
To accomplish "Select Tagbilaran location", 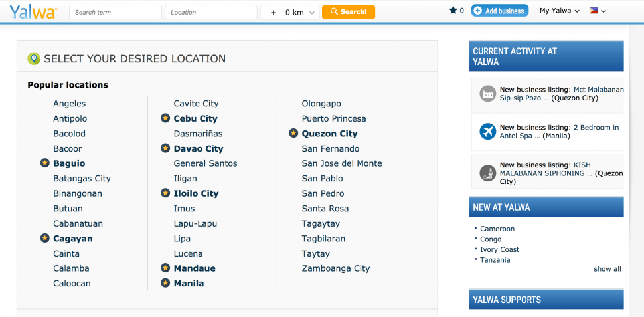I will click(x=323, y=239).
